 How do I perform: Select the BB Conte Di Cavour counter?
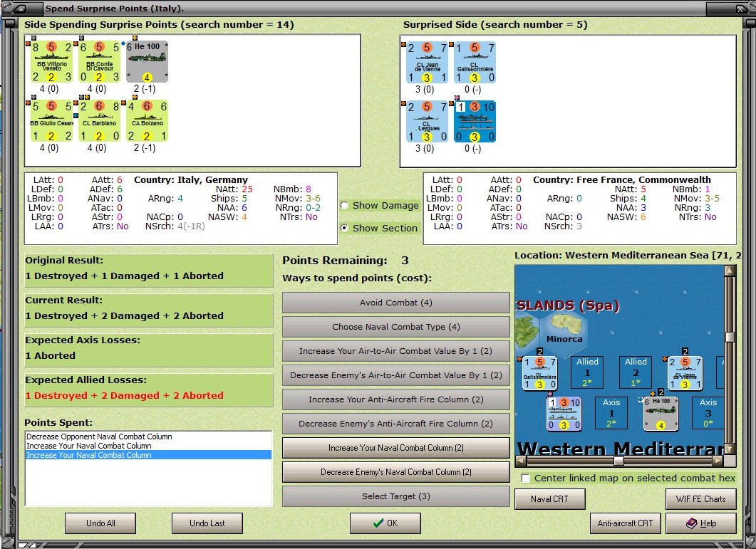pos(99,62)
